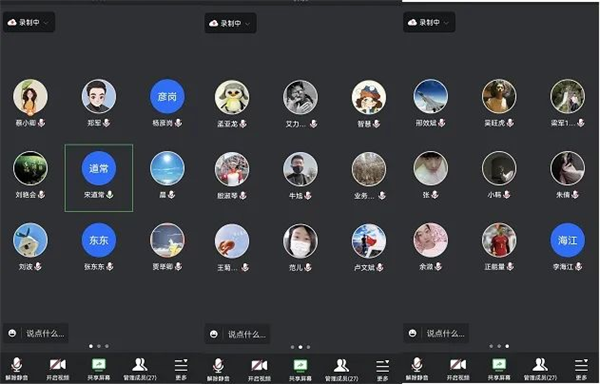Select 郑军's cartoon man avatar

click(99, 96)
